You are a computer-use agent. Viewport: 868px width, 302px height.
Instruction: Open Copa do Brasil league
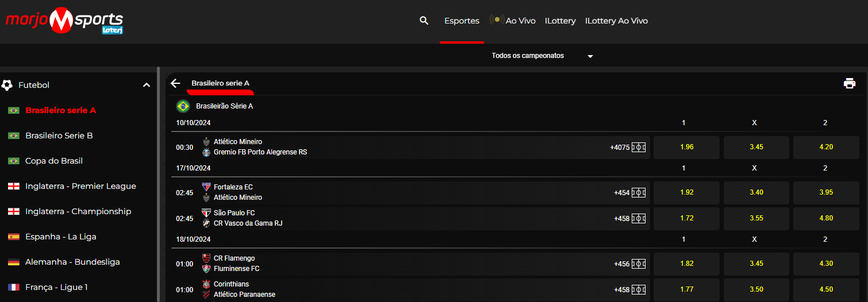pos(54,161)
